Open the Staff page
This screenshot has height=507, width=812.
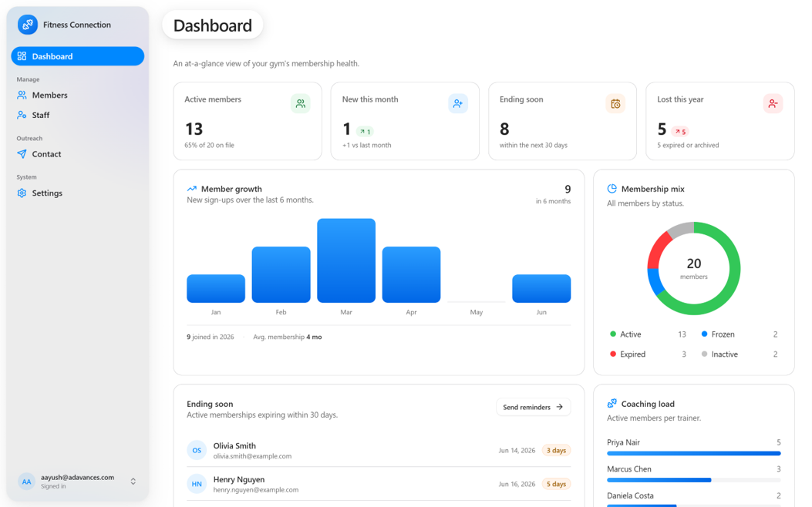(78, 115)
